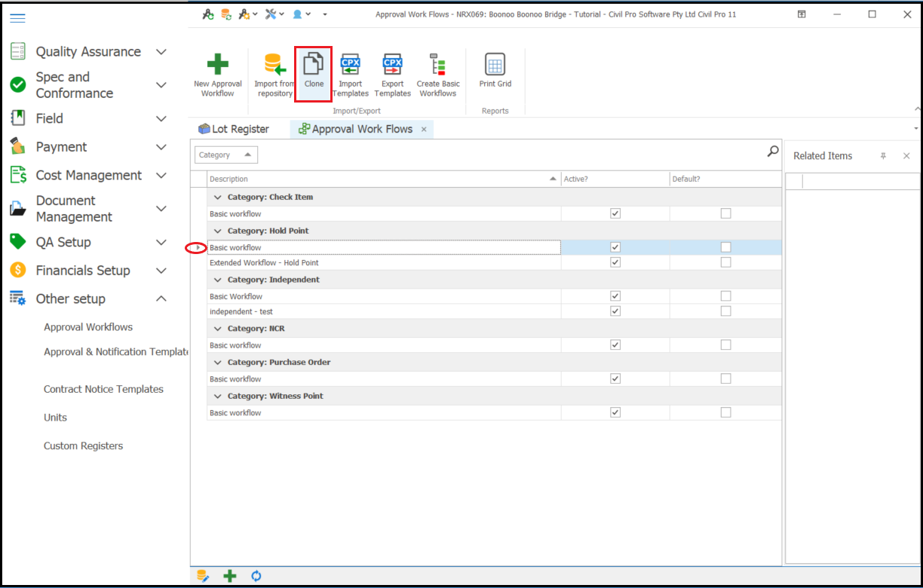This screenshot has width=923, height=588.
Task: Click the green plus in bottom bar
Action: (x=230, y=576)
